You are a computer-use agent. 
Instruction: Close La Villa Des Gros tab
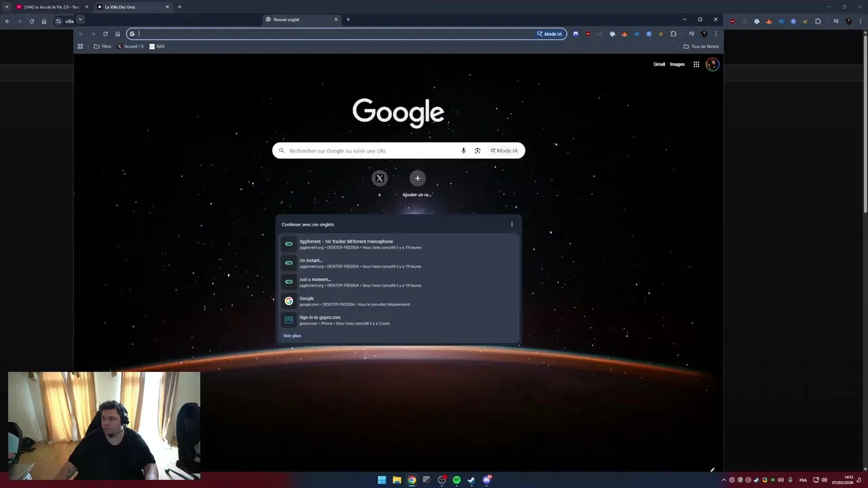[167, 7]
